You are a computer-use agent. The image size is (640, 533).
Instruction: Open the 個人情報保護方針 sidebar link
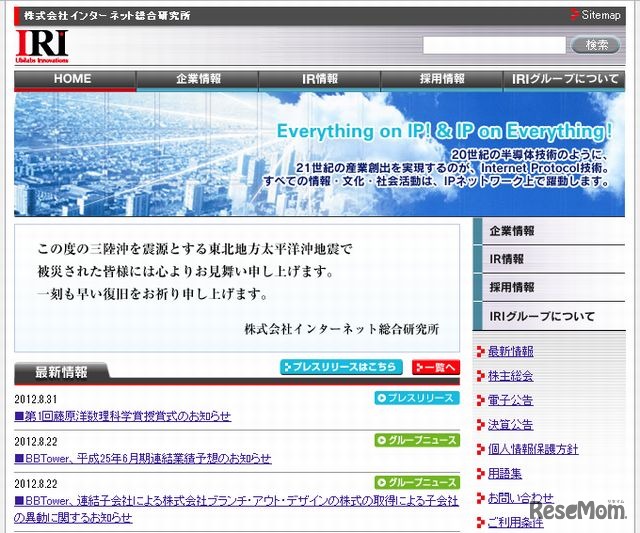click(533, 449)
